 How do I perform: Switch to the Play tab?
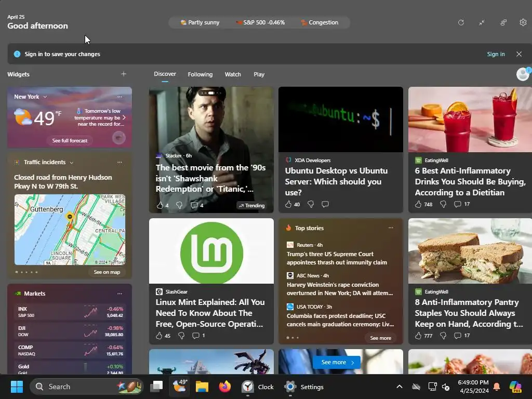[259, 74]
